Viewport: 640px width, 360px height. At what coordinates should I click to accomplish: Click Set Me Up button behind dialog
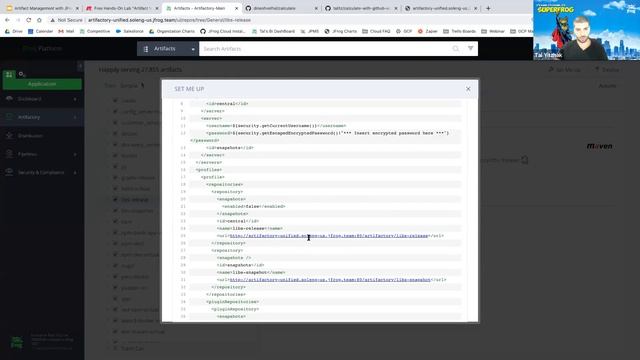564,70
